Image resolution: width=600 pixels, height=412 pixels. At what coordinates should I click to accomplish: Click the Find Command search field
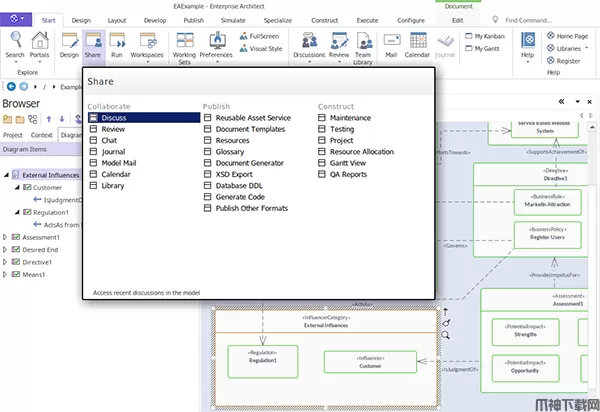tap(545, 20)
